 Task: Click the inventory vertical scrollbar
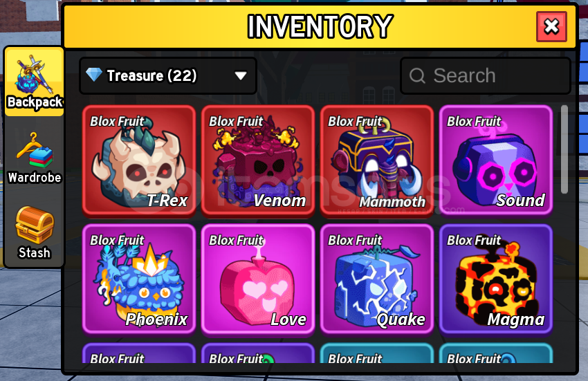pos(564,149)
